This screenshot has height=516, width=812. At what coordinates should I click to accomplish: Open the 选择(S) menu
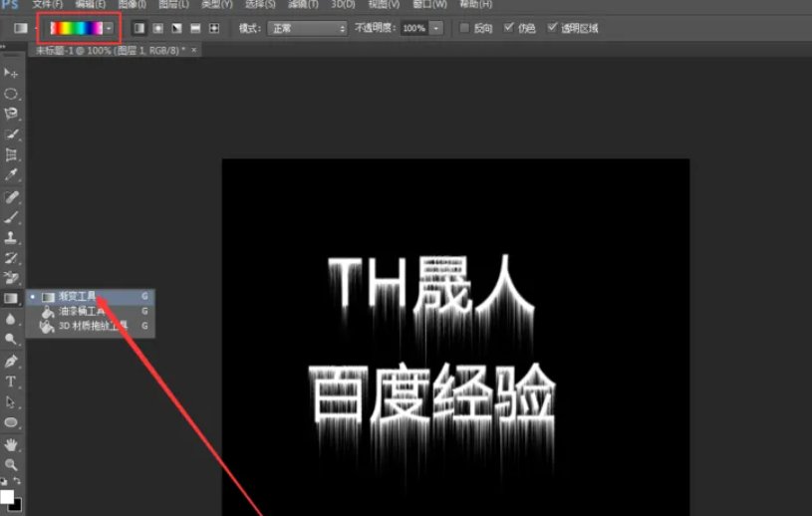tap(260, 4)
